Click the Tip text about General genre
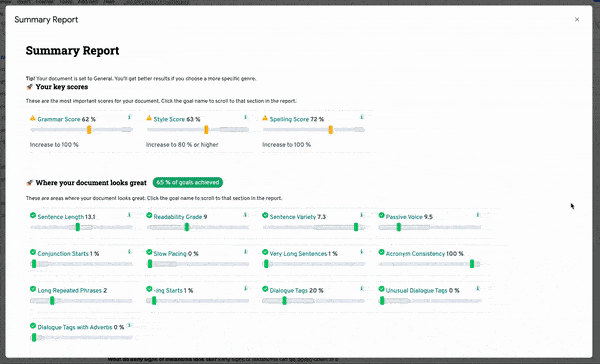The width and height of the screenshot is (600, 364). (x=141, y=78)
